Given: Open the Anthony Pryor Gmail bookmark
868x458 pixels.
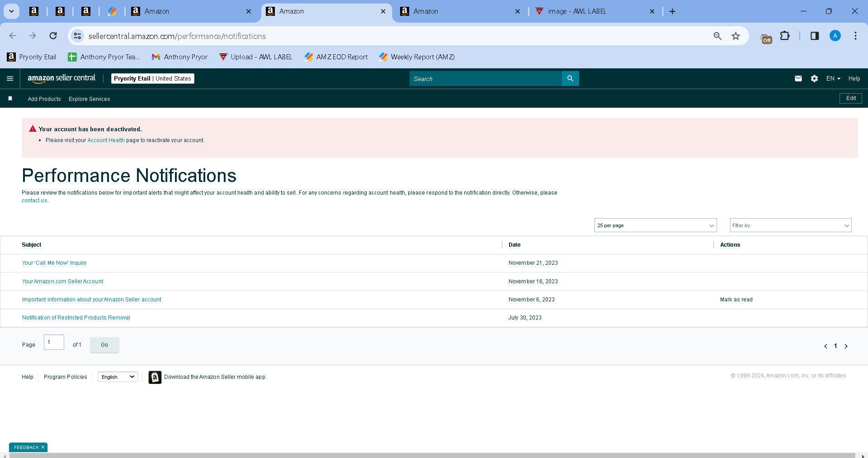Looking at the screenshot, I should (180, 57).
